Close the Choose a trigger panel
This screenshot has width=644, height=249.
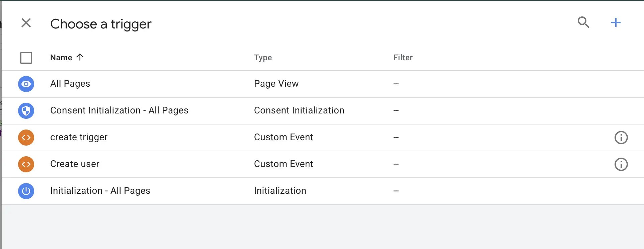click(x=26, y=23)
